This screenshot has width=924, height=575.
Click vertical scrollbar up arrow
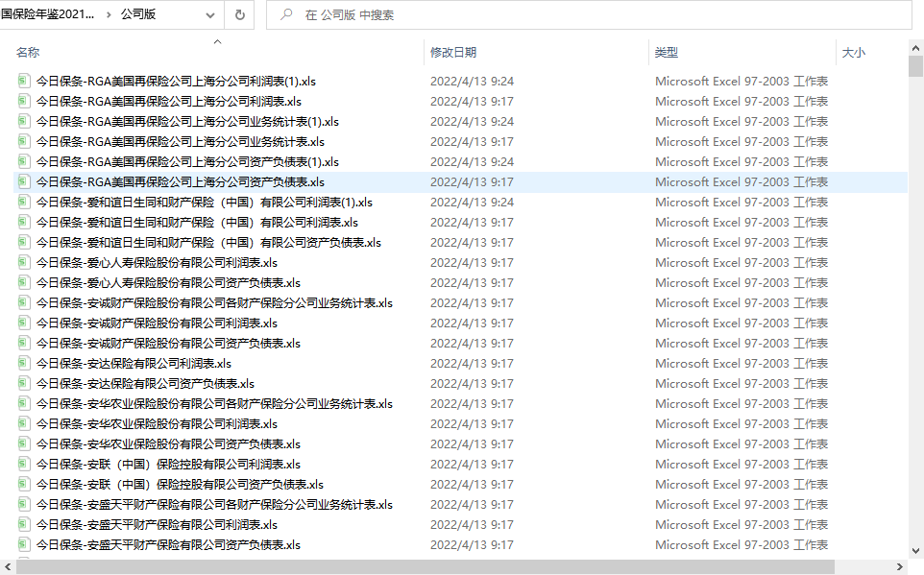[x=915, y=48]
